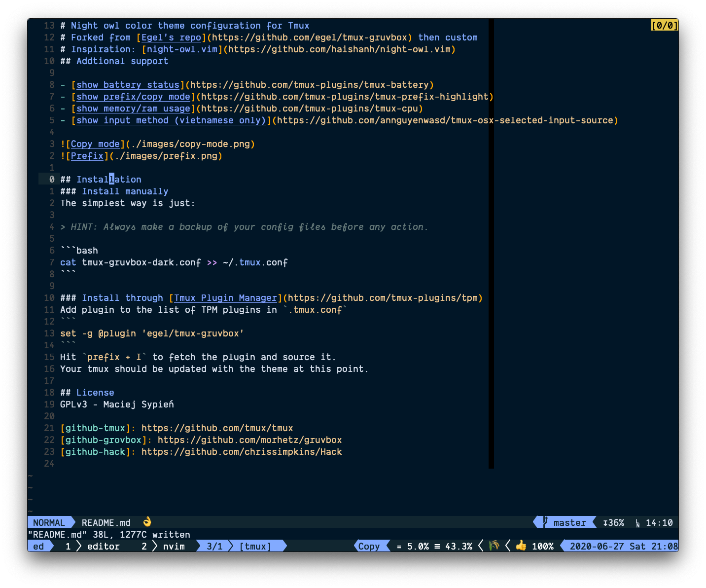706x588 pixels.
Task: Click the black color column marker bar
Action: (491, 244)
